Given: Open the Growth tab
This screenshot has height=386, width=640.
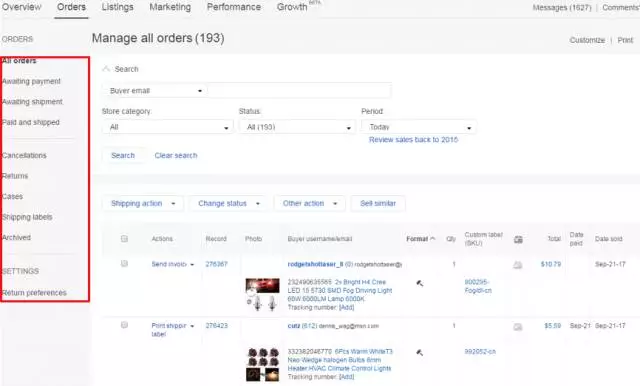Looking at the screenshot, I should pos(292,7).
